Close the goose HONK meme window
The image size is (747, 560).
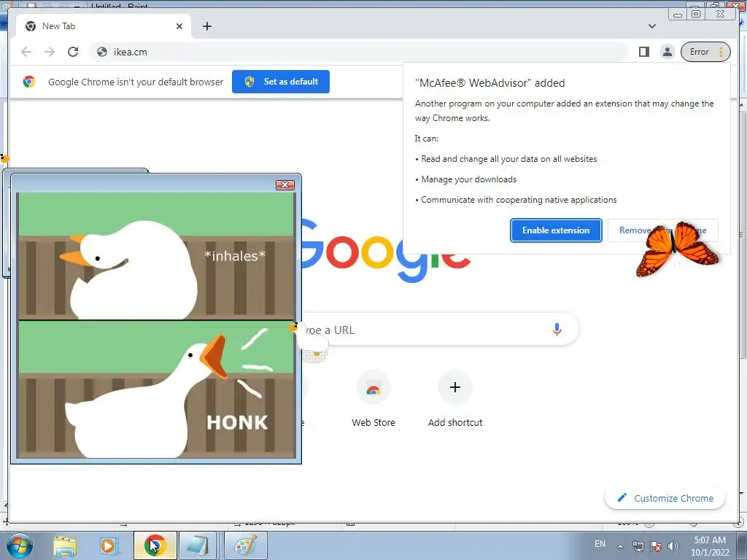coord(285,184)
